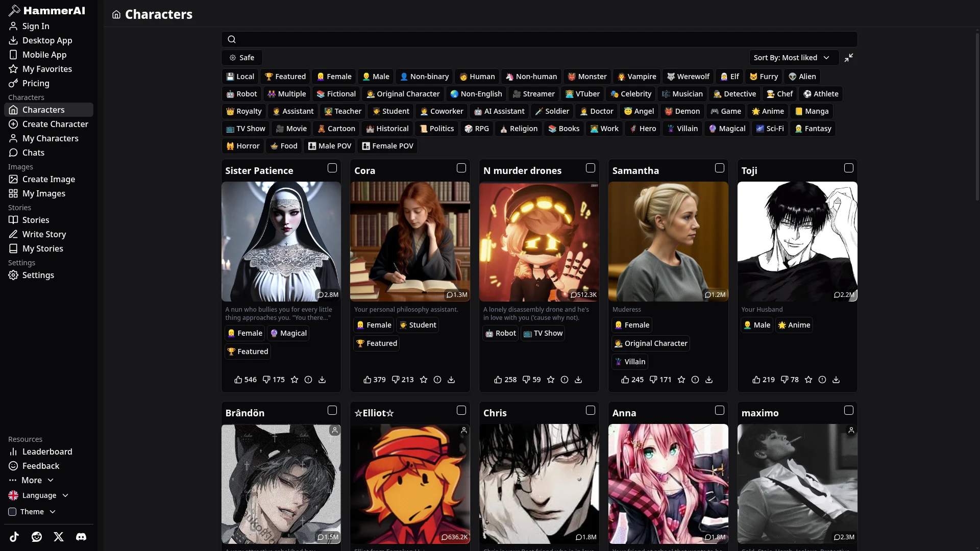
Task: Click the thumbs-down icon on Cora card
Action: (396, 380)
